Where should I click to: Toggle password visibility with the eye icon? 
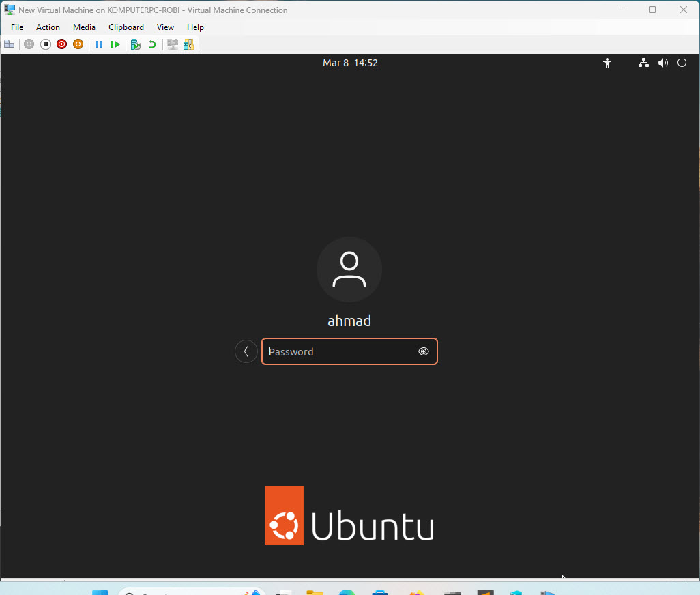point(423,351)
